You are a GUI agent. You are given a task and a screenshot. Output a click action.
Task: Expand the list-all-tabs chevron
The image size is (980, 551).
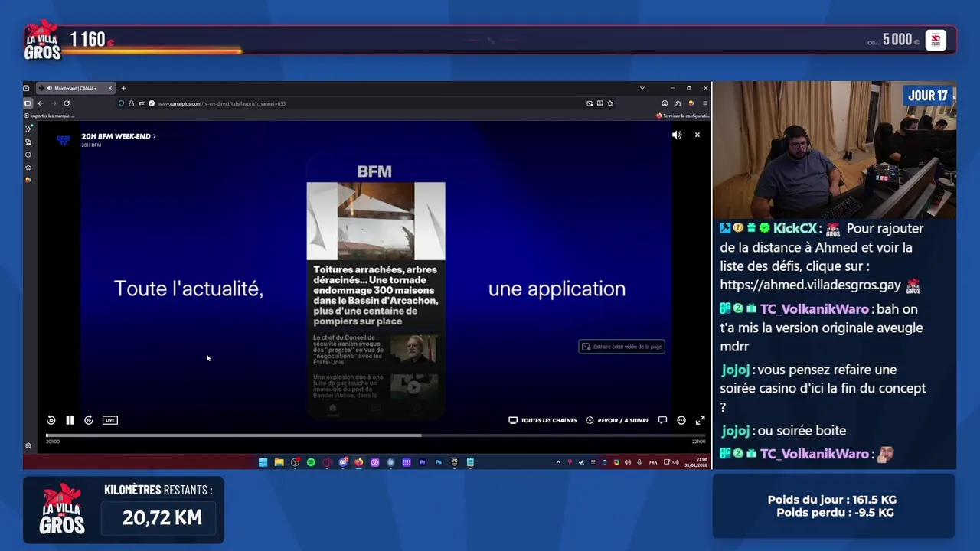click(x=642, y=88)
